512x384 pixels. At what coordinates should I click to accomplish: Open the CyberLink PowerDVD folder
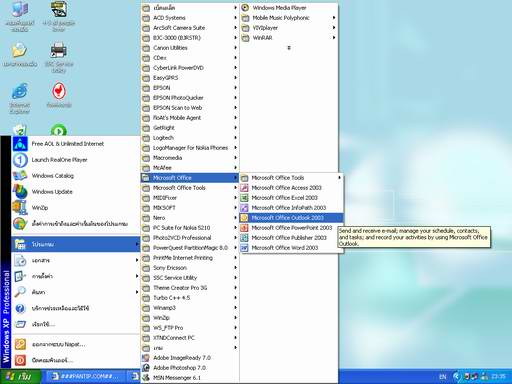[189, 68]
